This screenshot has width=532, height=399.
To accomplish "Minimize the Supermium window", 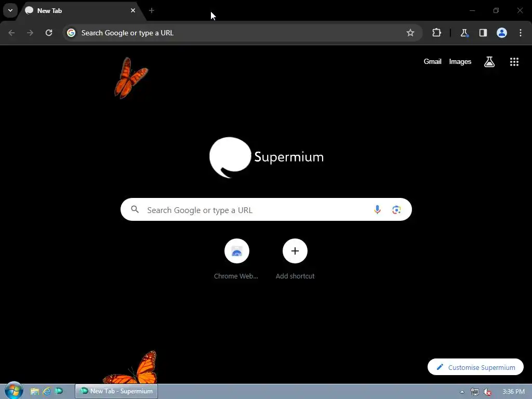I will tap(472, 10).
